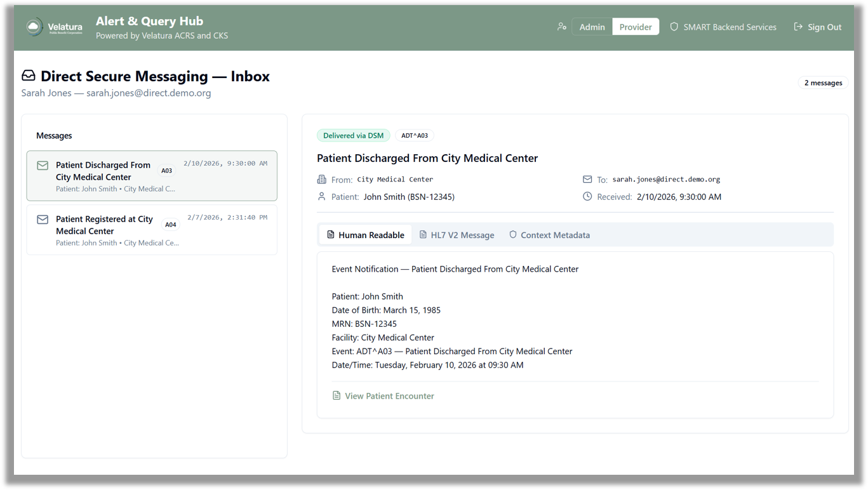The height and width of the screenshot is (490, 868).
Task: Click the envelope icon next to To
Action: (x=587, y=180)
